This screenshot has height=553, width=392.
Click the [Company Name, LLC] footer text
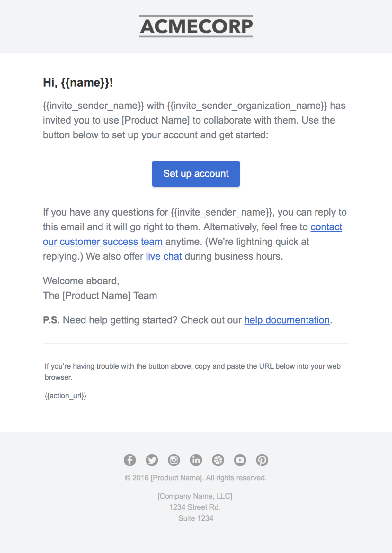coord(196,496)
